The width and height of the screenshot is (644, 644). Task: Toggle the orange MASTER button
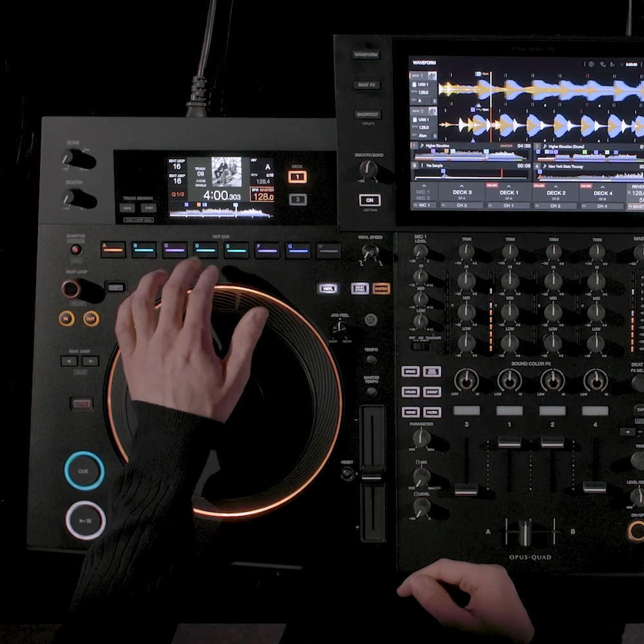coord(381,289)
